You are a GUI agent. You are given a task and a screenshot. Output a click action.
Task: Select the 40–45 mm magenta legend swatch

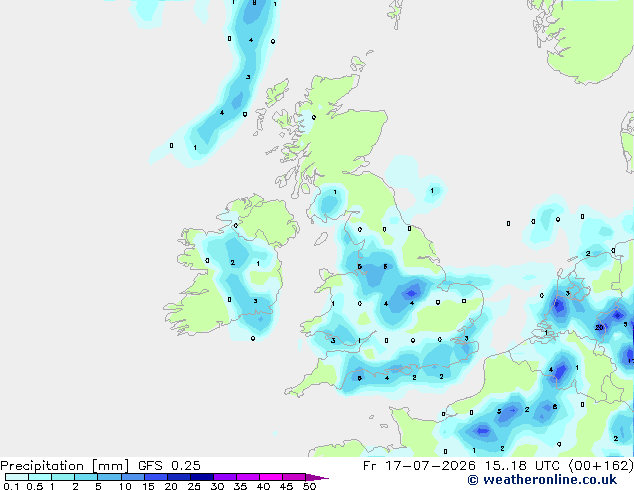(271, 477)
